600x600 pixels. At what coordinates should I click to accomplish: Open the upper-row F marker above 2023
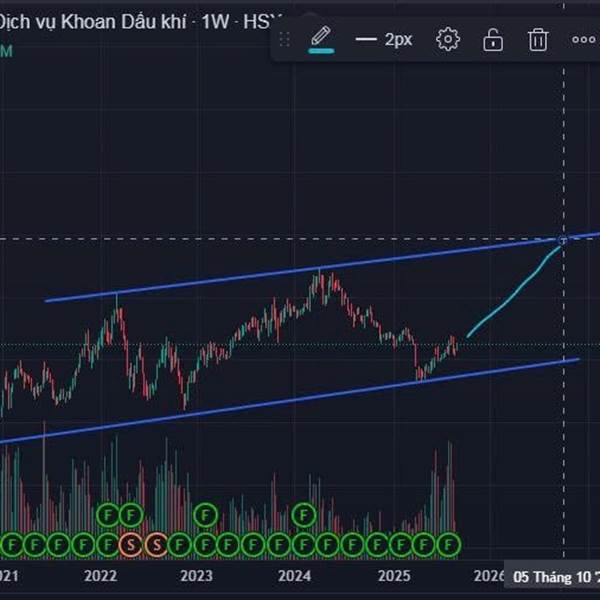pyautogui.click(x=205, y=515)
